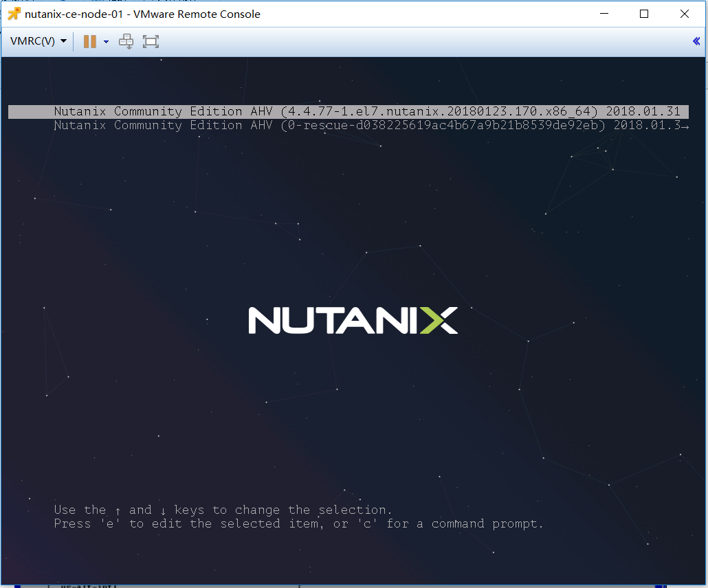
Task: Send Ctrl+Alt+Del to the virtual machine
Action: point(126,41)
